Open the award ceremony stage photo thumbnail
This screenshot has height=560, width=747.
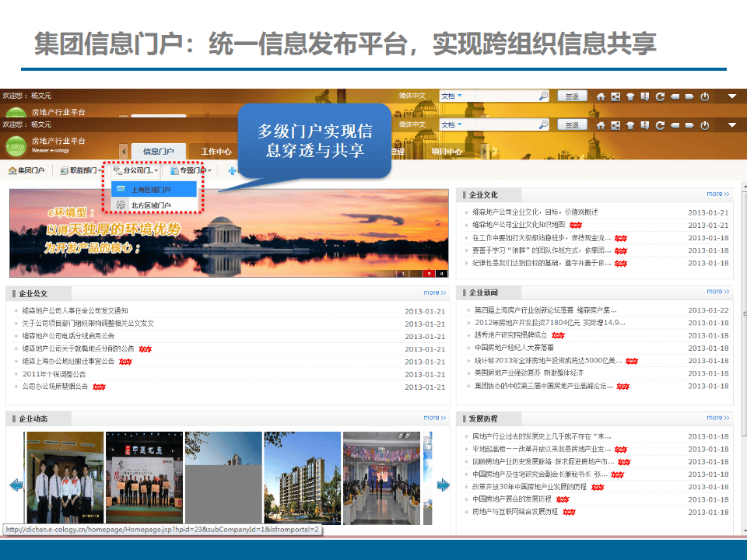click(x=145, y=478)
